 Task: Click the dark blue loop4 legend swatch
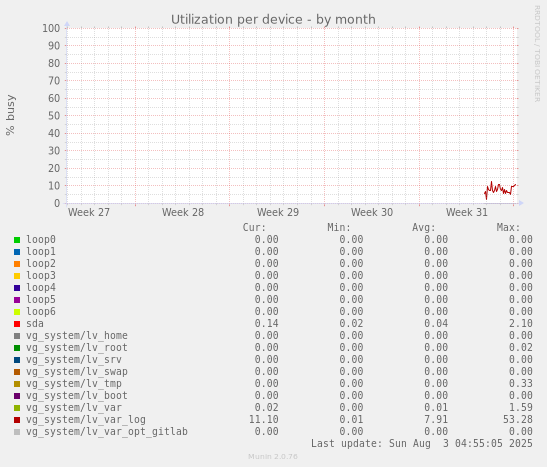[x=17, y=288]
